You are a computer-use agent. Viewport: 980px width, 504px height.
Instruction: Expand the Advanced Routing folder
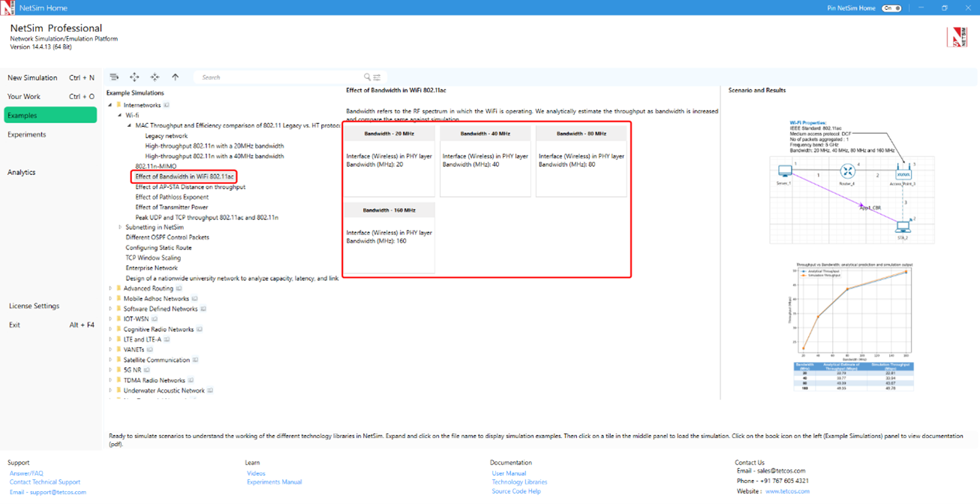click(x=110, y=288)
